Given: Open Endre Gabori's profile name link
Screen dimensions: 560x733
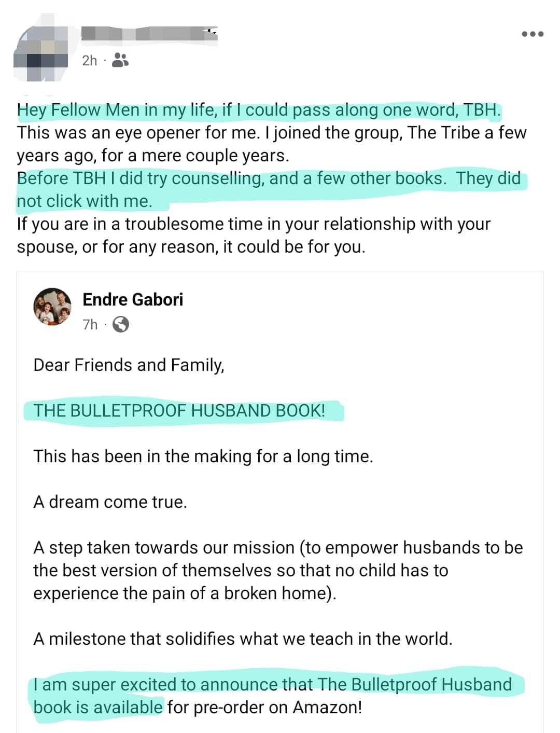Looking at the screenshot, I should (133, 299).
